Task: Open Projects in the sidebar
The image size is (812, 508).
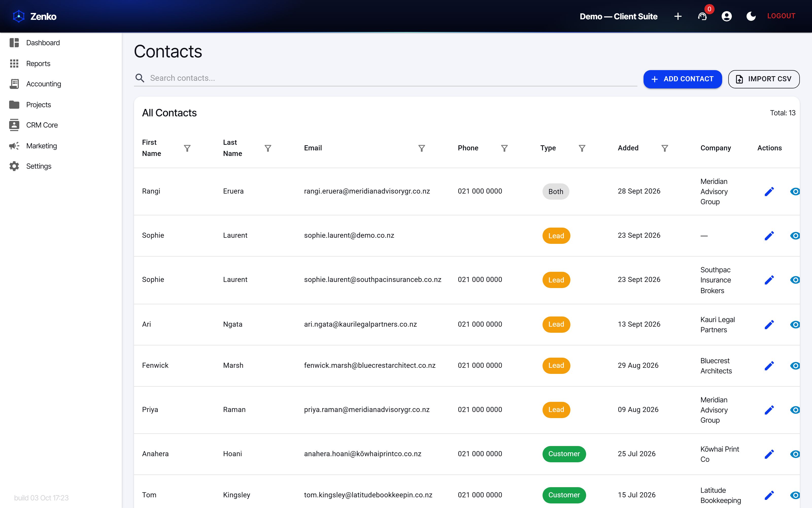Action: coord(61,104)
